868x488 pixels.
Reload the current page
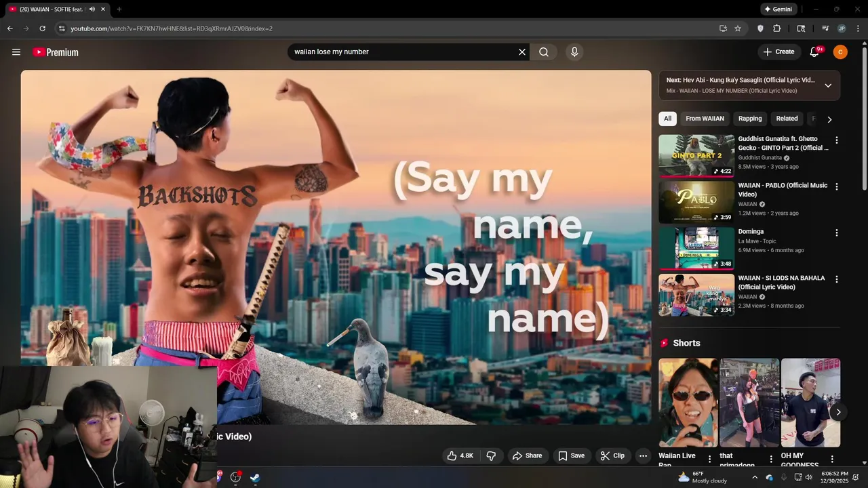(42, 28)
